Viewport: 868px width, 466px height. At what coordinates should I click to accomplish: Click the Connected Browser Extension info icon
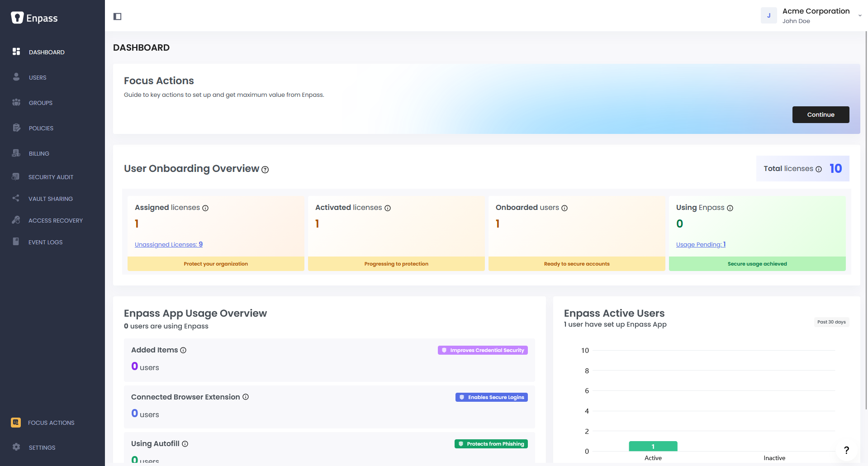246,397
